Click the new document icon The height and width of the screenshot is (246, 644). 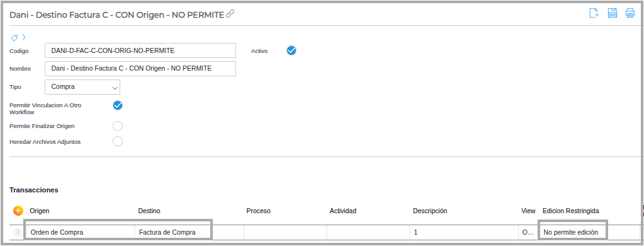point(594,13)
